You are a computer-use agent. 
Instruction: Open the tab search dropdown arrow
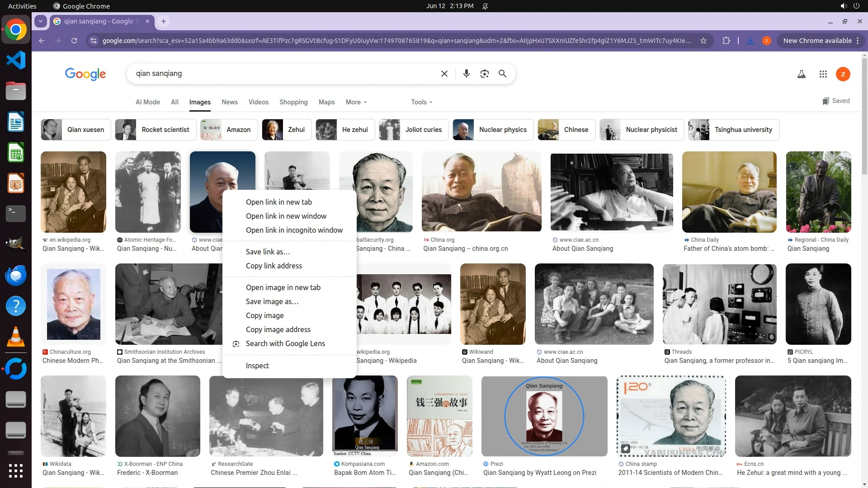pos(41,21)
